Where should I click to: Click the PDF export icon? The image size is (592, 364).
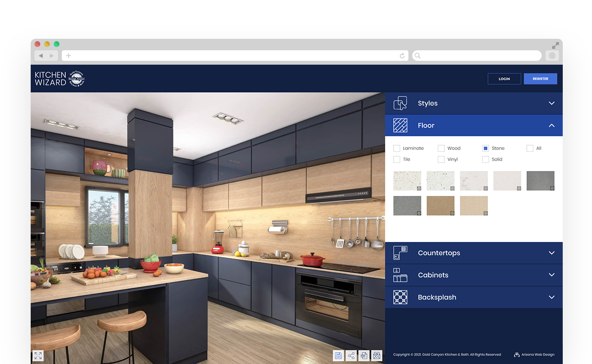(364, 355)
